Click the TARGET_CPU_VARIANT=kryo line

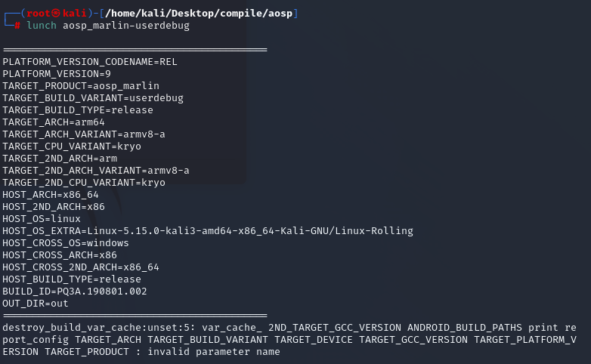click(x=72, y=147)
